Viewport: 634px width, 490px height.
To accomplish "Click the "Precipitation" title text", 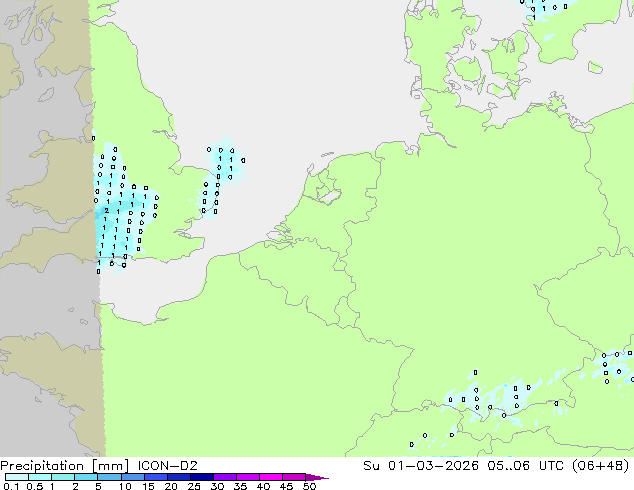I will [42, 466].
